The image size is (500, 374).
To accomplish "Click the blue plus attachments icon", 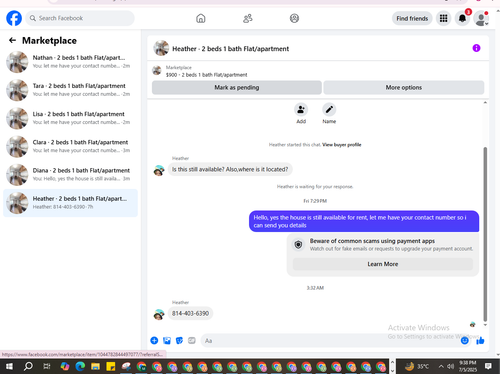I will (154, 340).
